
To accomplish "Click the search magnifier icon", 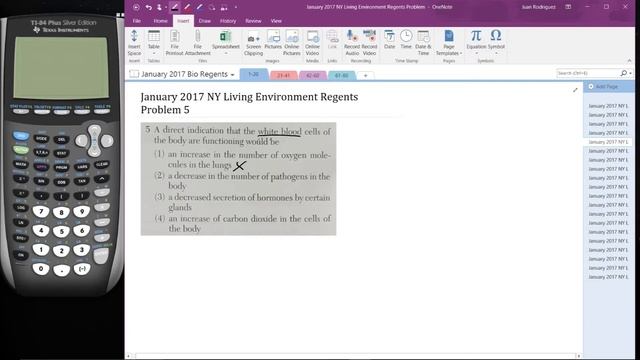I will (624, 73).
